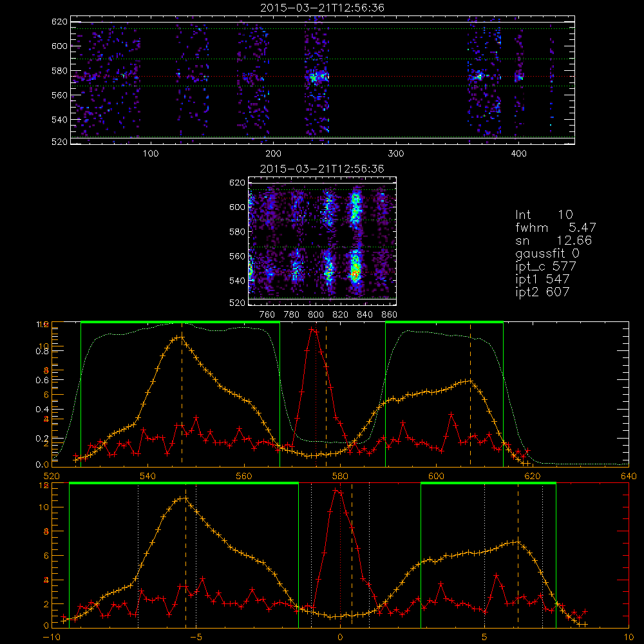The image size is (644, 644).
Task: Click x-axis label -5 on bottom plot
Action: coord(196,638)
